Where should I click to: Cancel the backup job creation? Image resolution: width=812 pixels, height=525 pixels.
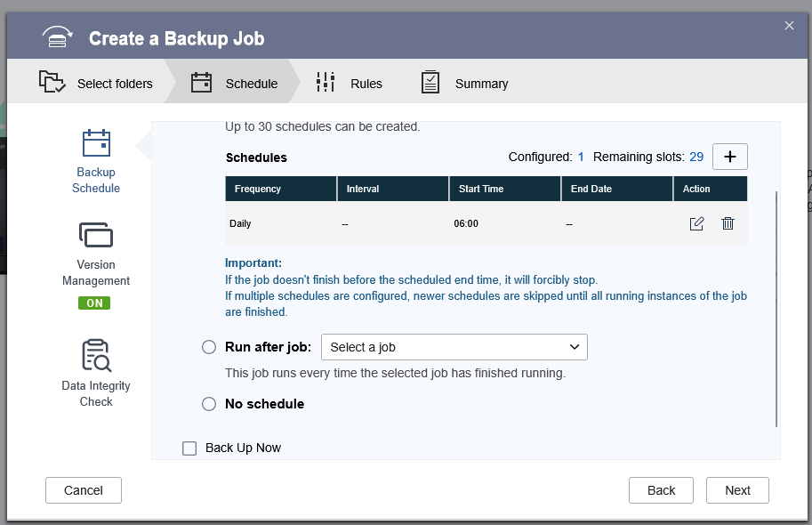tap(84, 490)
